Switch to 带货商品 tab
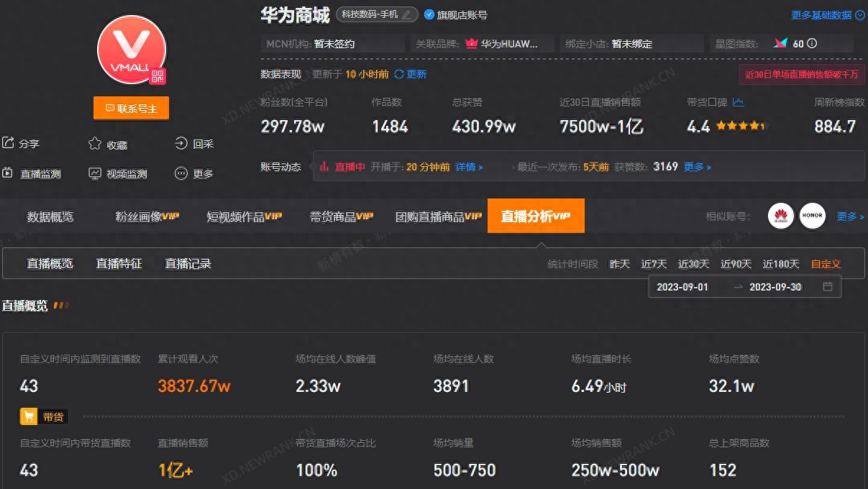Viewport: 868px width, 489px height. click(x=342, y=216)
